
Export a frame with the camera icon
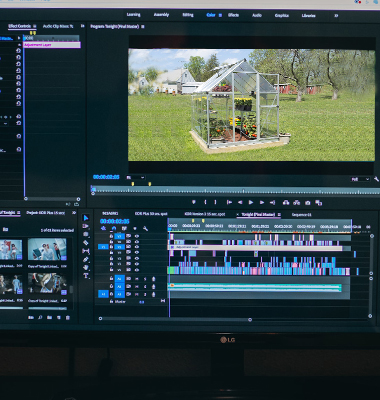pos(307,203)
